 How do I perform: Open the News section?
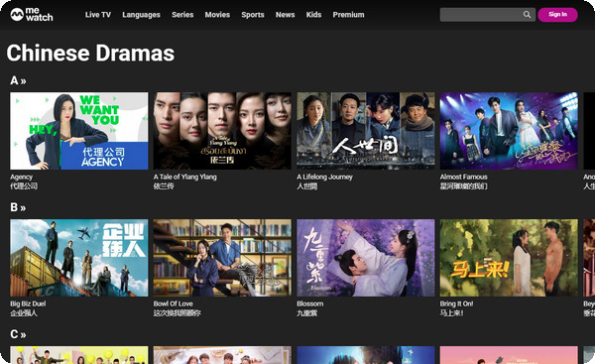click(285, 15)
